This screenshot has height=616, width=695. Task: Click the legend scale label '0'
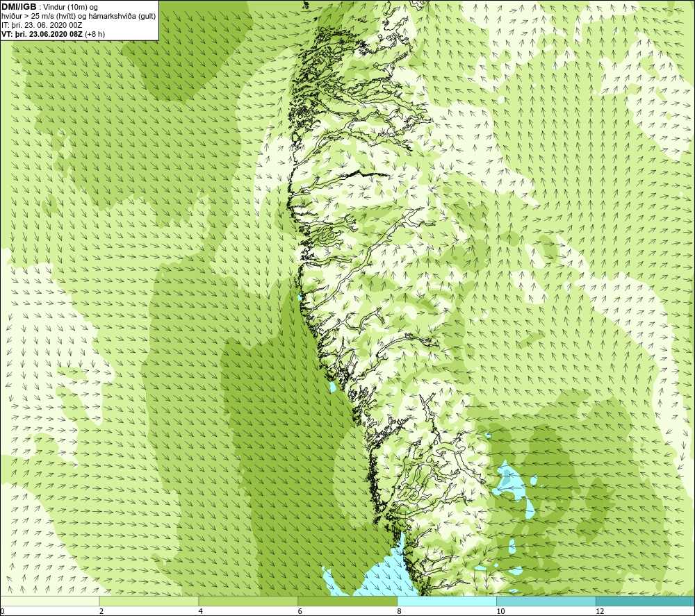[x=2, y=611]
